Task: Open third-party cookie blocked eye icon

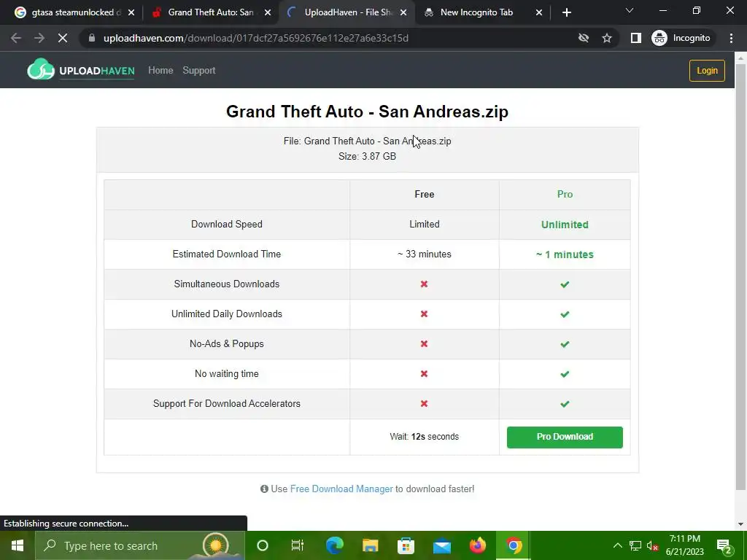Action: [584, 38]
